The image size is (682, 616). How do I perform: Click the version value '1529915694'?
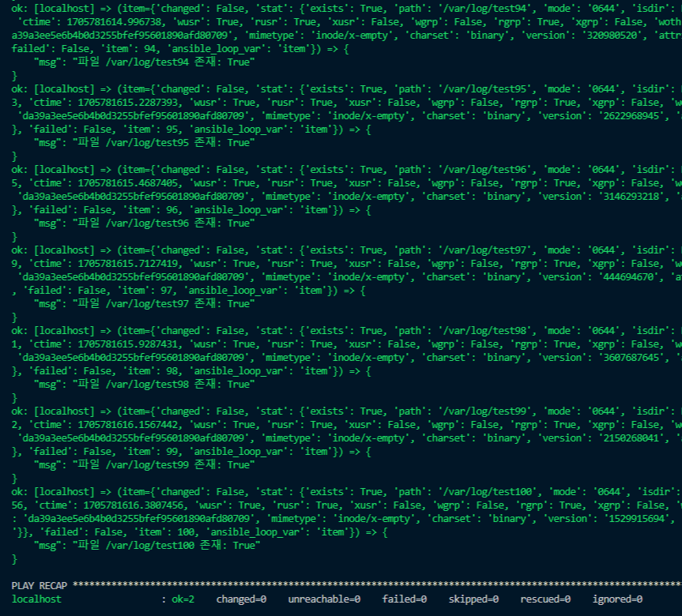[x=637, y=518]
